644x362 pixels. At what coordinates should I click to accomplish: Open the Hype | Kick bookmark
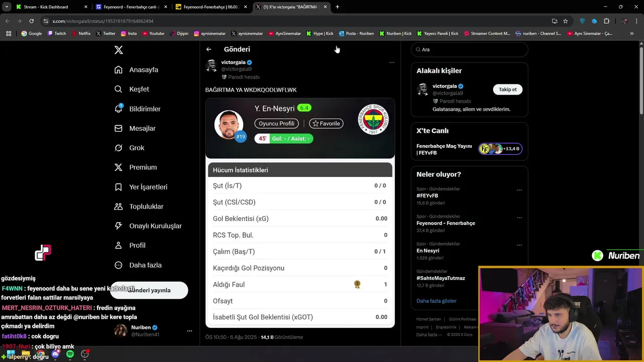click(319, 34)
